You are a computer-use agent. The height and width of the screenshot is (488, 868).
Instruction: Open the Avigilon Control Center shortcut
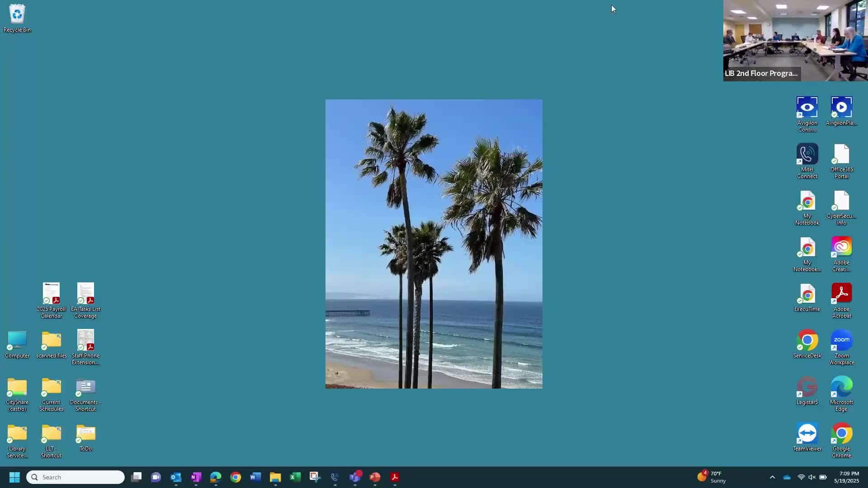coord(807,108)
